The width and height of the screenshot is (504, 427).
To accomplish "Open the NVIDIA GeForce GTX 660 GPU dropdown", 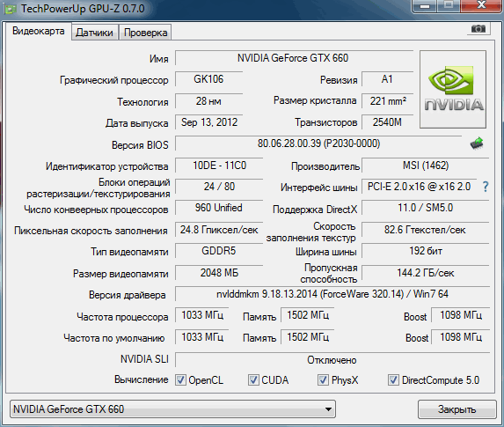I will (172, 409).
